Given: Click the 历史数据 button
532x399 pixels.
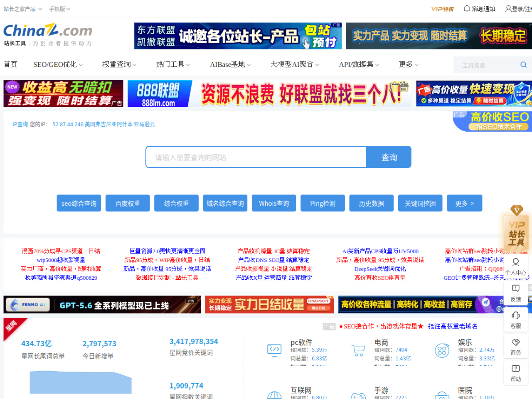Looking at the screenshot, I should pos(372,203).
